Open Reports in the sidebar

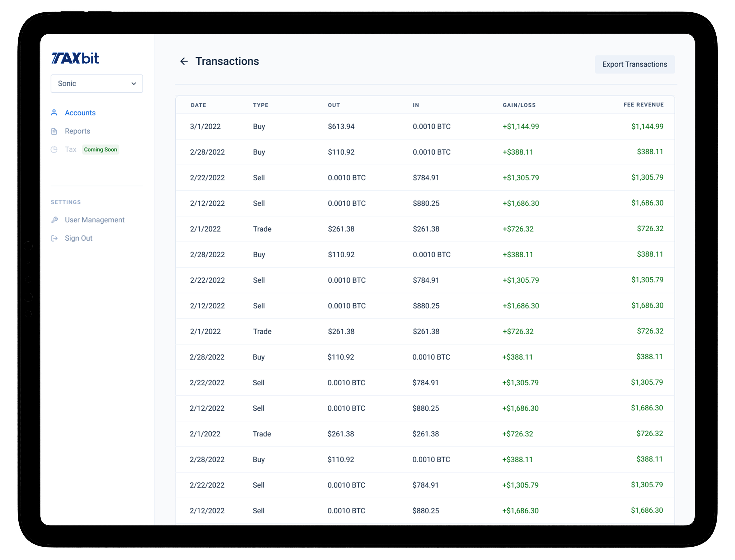coord(77,131)
